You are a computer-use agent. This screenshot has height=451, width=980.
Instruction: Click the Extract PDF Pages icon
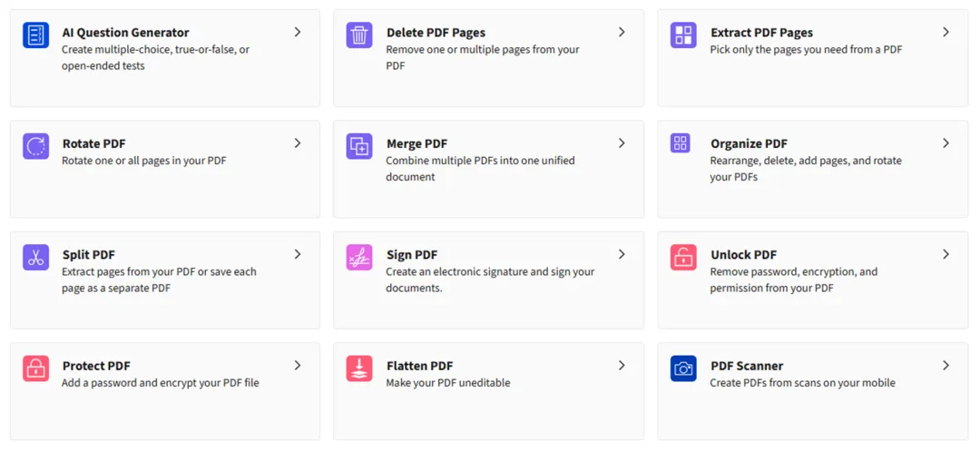pos(683,35)
